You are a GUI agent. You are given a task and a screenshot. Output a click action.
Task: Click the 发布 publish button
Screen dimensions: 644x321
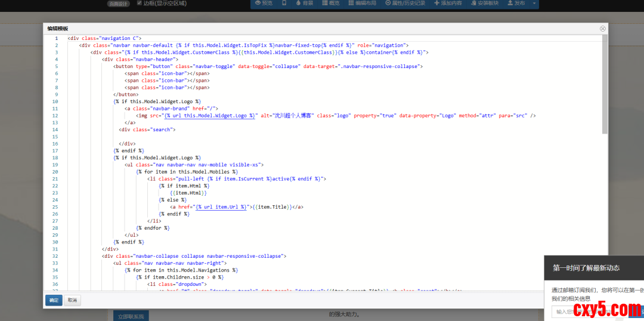pyautogui.click(x=516, y=3)
